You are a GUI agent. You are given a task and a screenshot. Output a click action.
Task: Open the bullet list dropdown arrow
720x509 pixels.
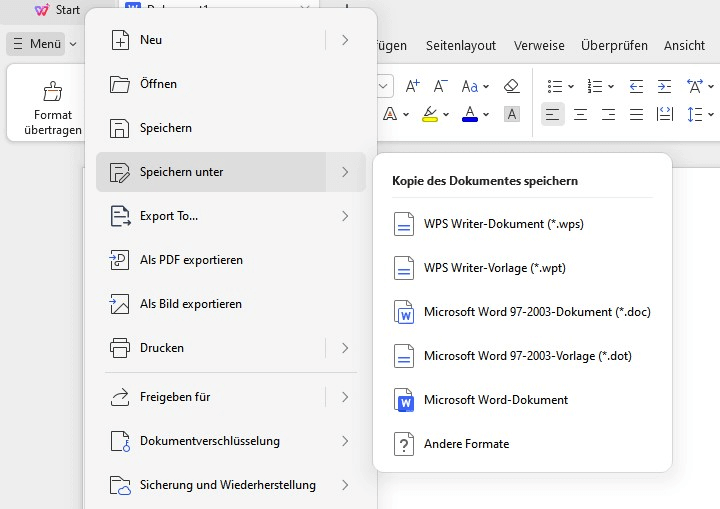coord(571,86)
